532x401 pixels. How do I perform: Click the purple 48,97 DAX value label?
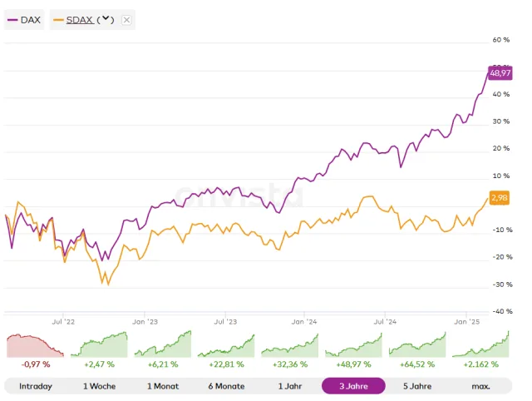pos(500,73)
